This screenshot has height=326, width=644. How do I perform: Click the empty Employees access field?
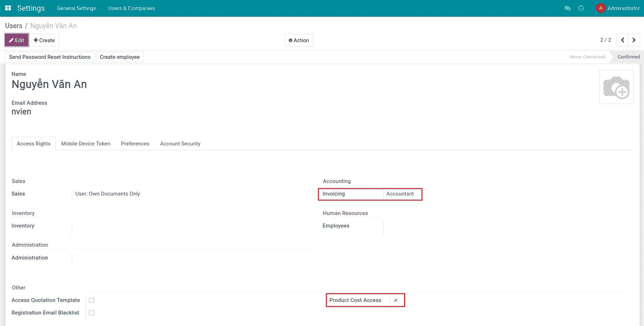[x=504, y=227]
